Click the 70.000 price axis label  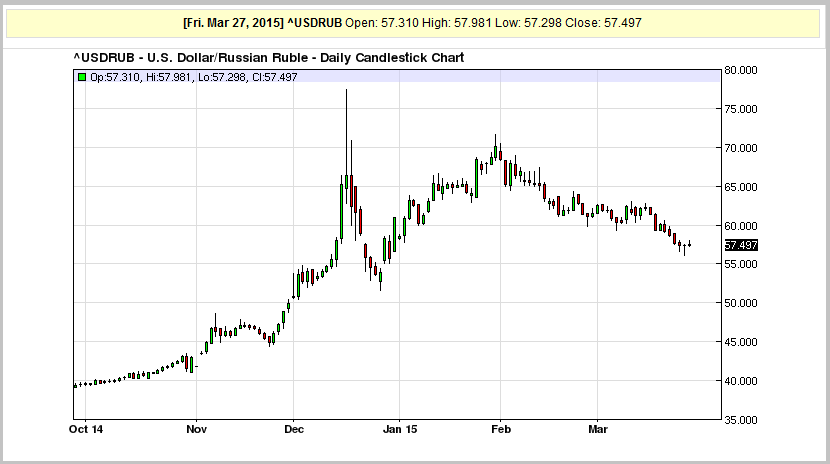tap(741, 148)
